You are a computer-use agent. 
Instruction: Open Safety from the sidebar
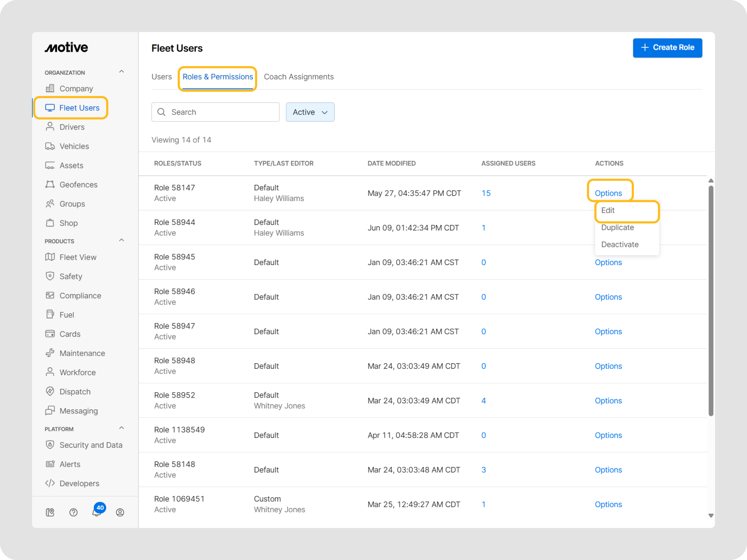pyautogui.click(x=71, y=277)
